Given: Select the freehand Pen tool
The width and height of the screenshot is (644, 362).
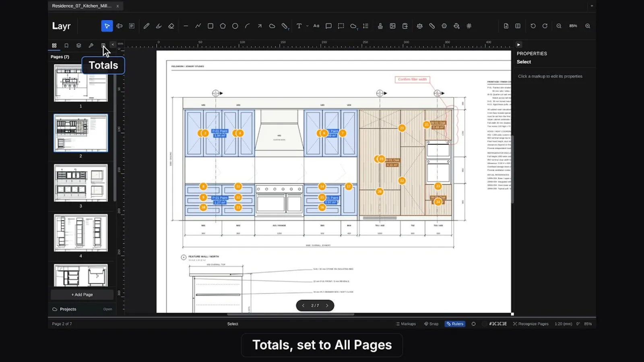Looking at the screenshot, I should (147, 26).
